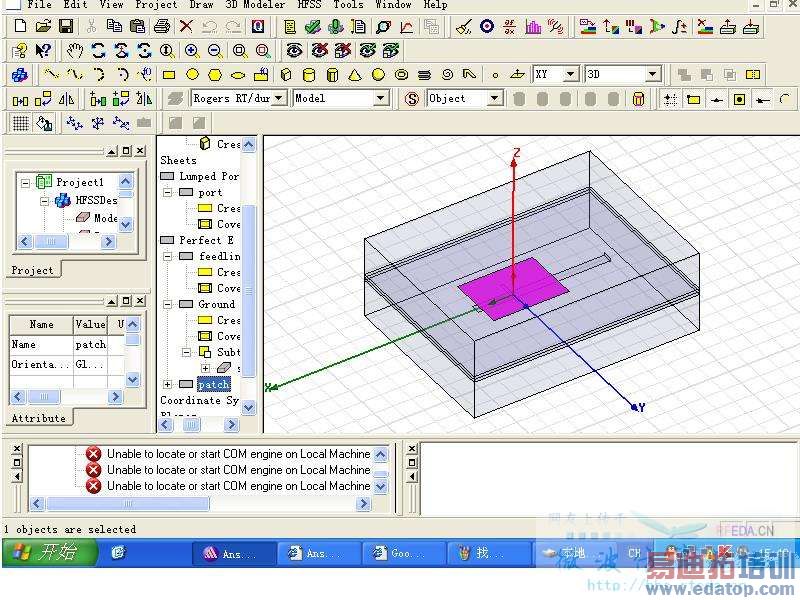
Task: Collapse the Ground tree node
Action: (167, 304)
